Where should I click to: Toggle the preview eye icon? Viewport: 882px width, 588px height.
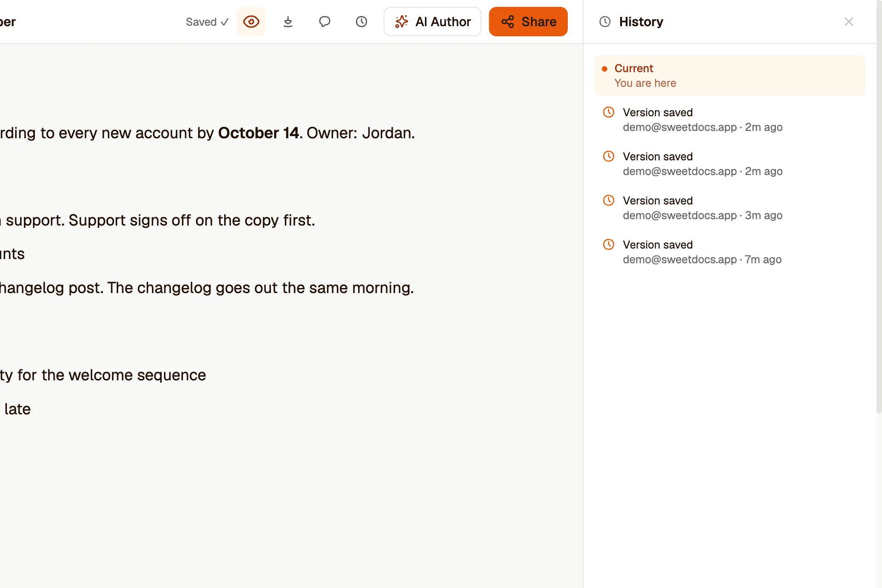(x=251, y=22)
